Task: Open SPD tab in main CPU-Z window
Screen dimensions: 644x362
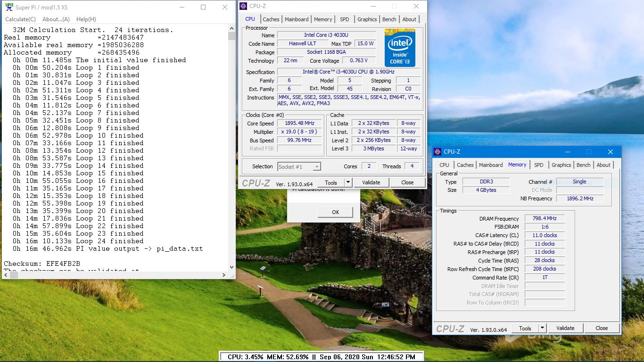Action: (x=345, y=19)
